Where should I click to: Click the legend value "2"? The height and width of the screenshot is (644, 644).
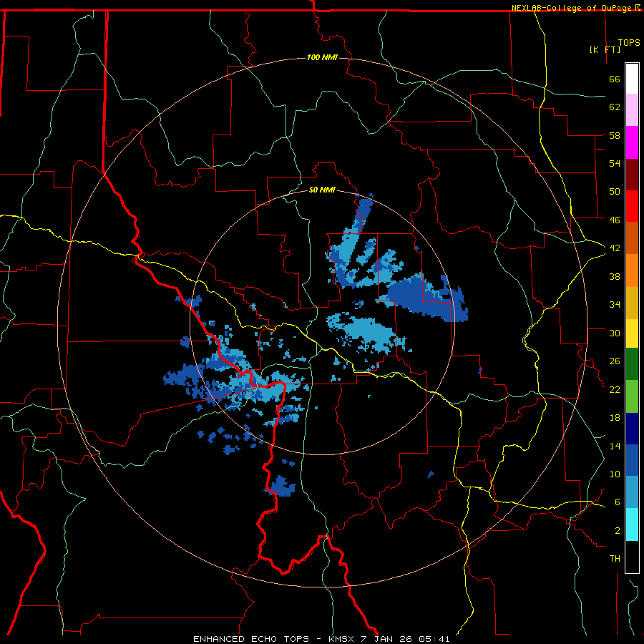617,530
